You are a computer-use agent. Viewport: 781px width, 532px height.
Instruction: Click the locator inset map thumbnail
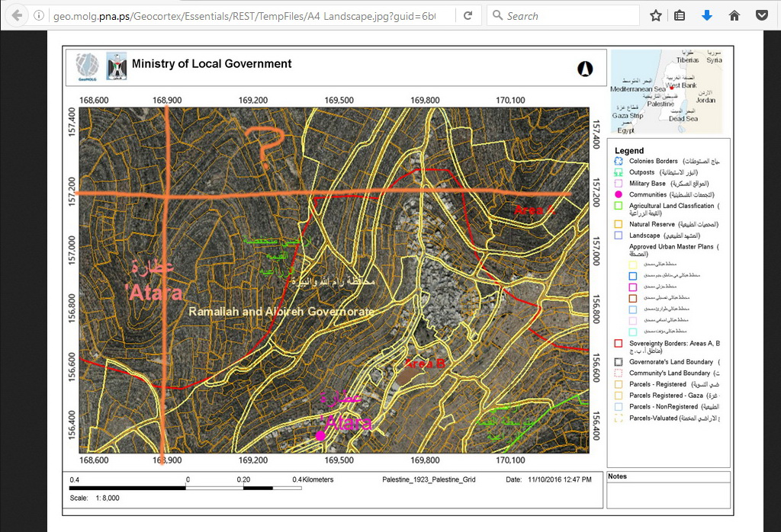pyautogui.click(x=667, y=91)
